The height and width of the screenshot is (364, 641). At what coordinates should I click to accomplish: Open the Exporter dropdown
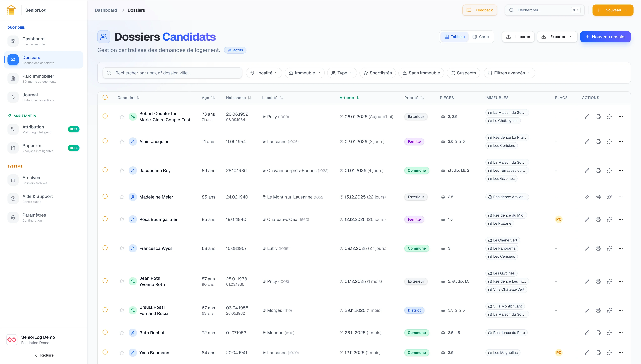[557, 37]
